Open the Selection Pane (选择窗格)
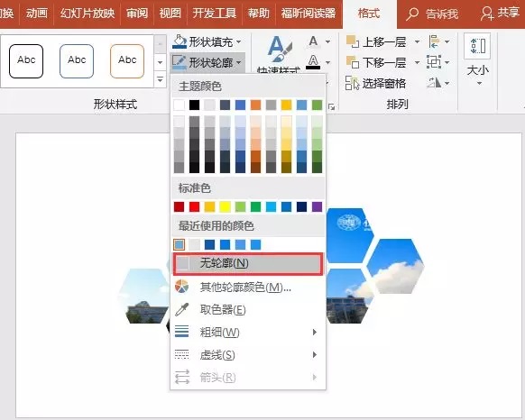Viewport: 525px width, 420px height. tap(375, 83)
